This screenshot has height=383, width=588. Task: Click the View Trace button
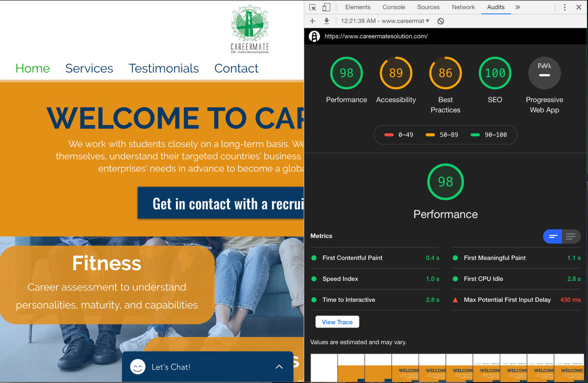pos(337,322)
